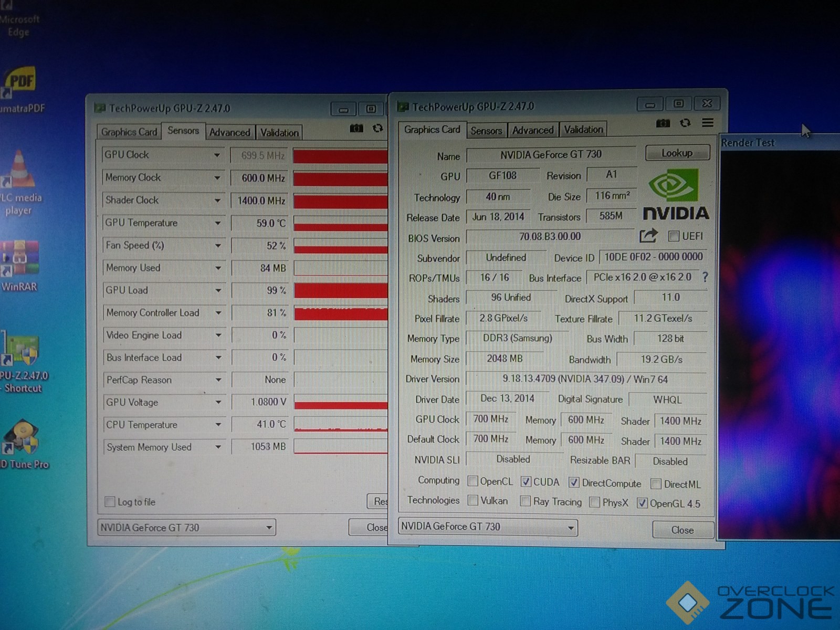This screenshot has height=630, width=840.
Task: Expand the Memory Clock sensor dropdown
Action: coord(217,178)
